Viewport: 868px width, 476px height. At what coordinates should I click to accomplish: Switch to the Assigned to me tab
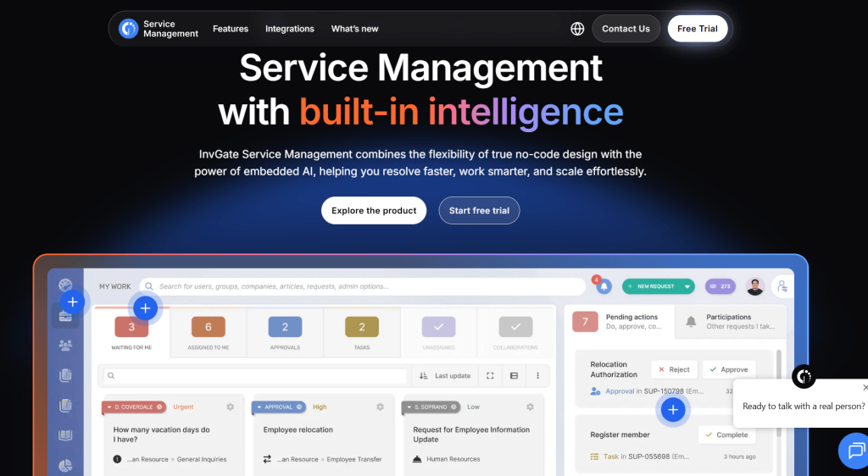click(x=209, y=333)
